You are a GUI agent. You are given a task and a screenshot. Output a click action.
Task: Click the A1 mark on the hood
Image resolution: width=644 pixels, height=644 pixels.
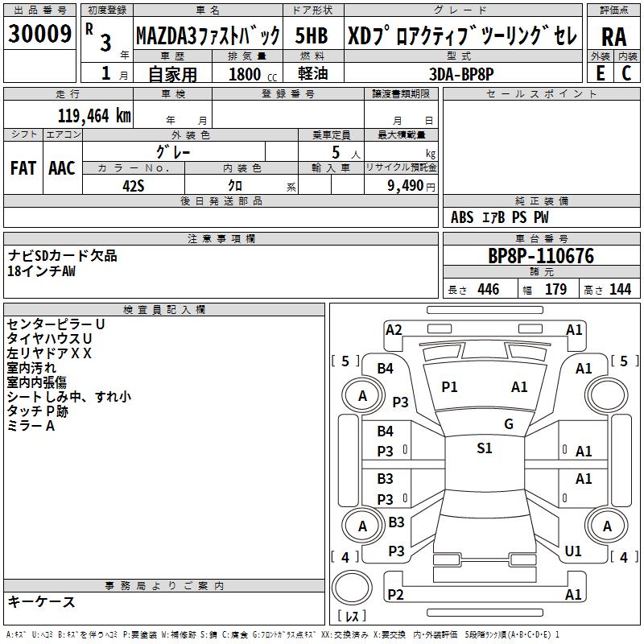[519, 387]
